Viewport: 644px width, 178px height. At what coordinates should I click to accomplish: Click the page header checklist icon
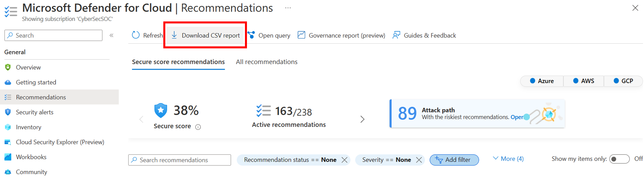point(11,11)
